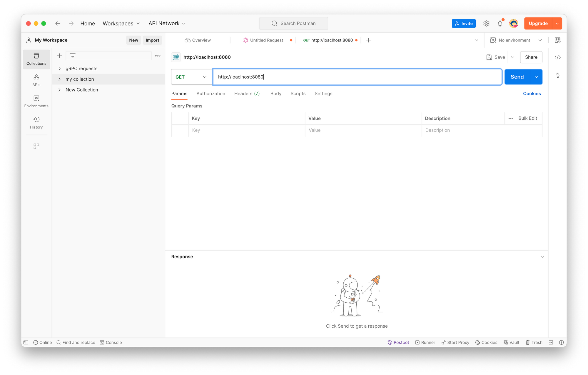The image size is (588, 375).
Task: Click the Send button
Action: pos(517,77)
